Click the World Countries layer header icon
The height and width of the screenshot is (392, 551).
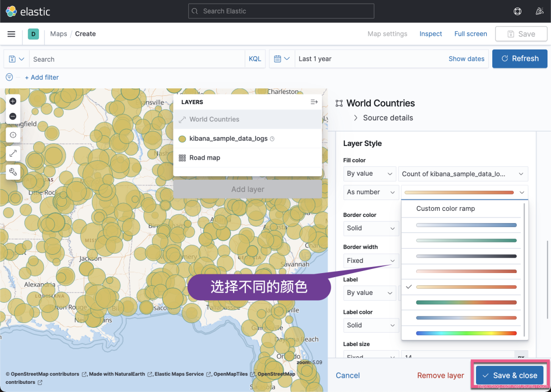[339, 104]
